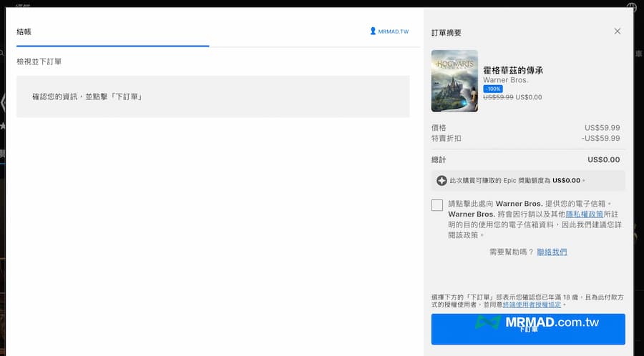Open the 終端使用者授權協定 license agreement link
The image size is (644, 356).
point(532,305)
